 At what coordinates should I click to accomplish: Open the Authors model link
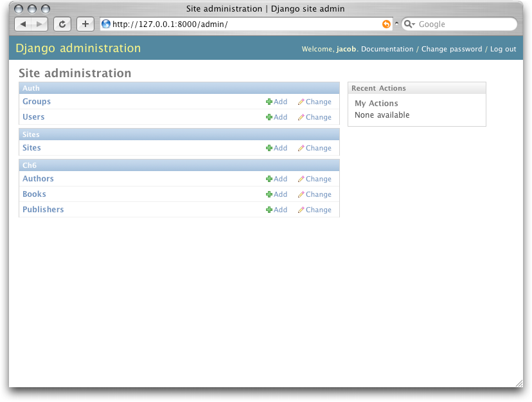[38, 179]
